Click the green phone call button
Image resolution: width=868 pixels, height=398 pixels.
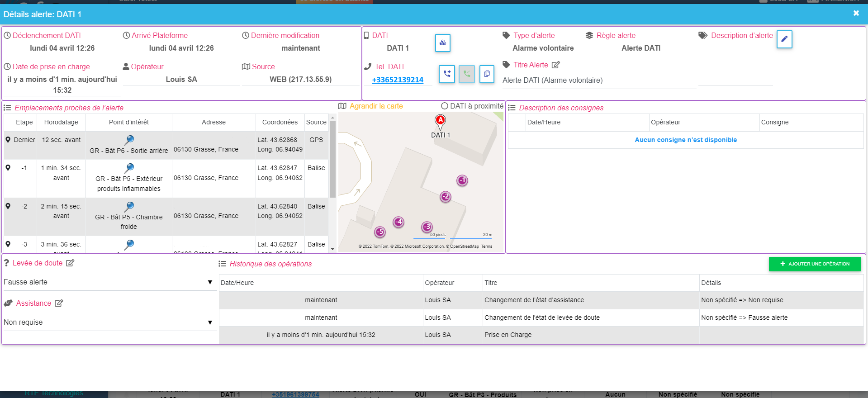(x=467, y=74)
